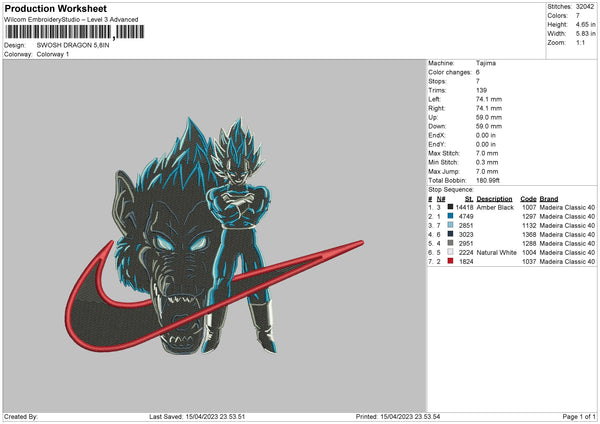Click the Natural White color swatch
Viewport: 600px width, 424px height.
click(x=450, y=252)
